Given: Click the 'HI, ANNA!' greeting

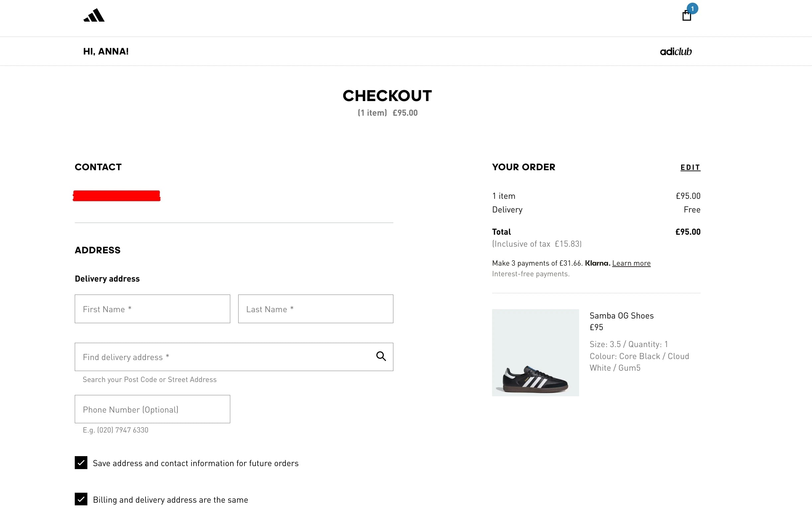Looking at the screenshot, I should pyautogui.click(x=106, y=51).
